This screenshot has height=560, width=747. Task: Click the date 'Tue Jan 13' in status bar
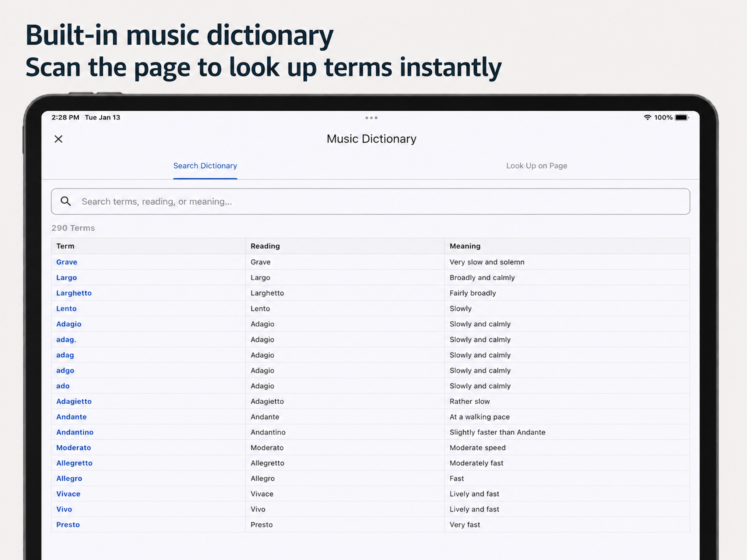102,117
